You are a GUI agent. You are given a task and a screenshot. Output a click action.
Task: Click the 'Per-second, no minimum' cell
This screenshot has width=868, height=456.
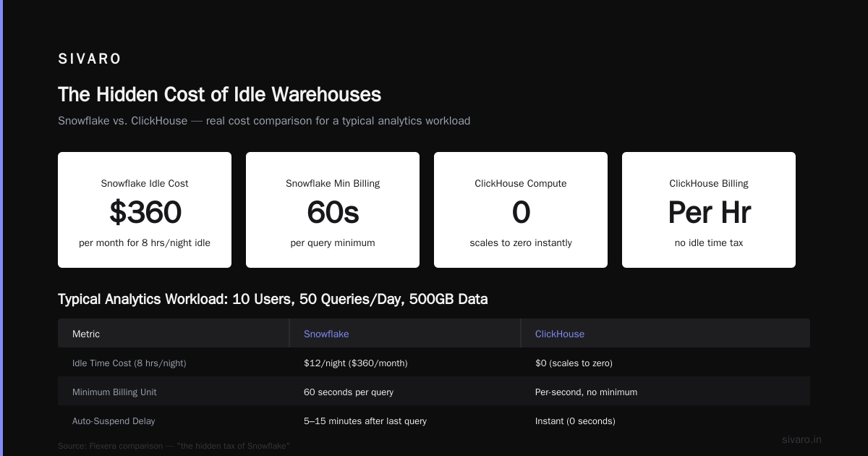pos(587,392)
